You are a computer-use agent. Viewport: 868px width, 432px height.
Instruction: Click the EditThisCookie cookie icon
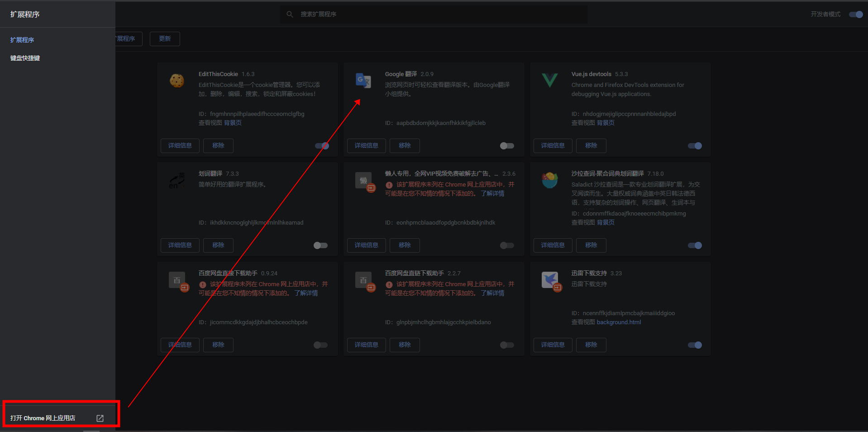point(176,81)
